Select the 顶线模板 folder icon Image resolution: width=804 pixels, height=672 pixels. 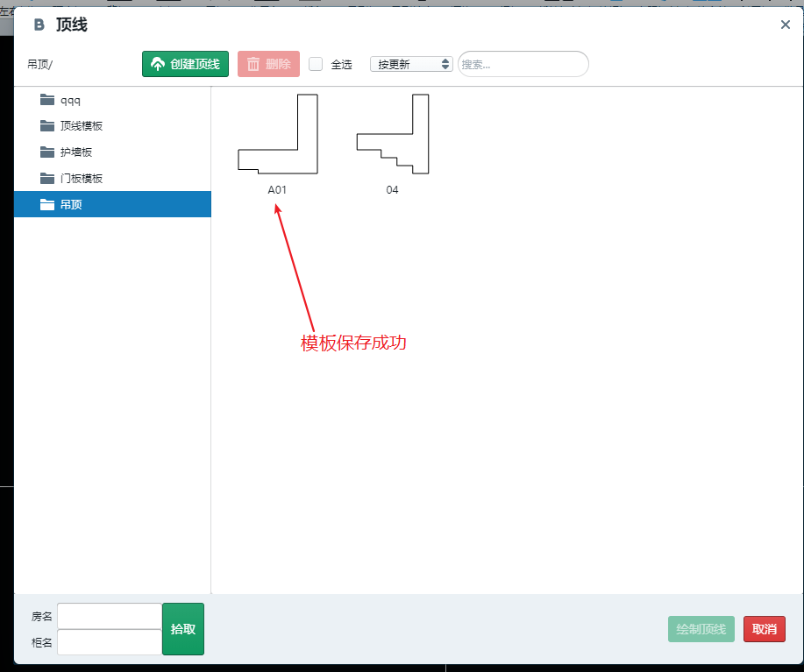point(47,126)
